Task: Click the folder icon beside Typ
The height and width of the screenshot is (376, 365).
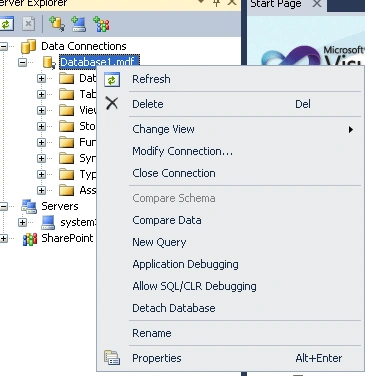Action: (66, 174)
